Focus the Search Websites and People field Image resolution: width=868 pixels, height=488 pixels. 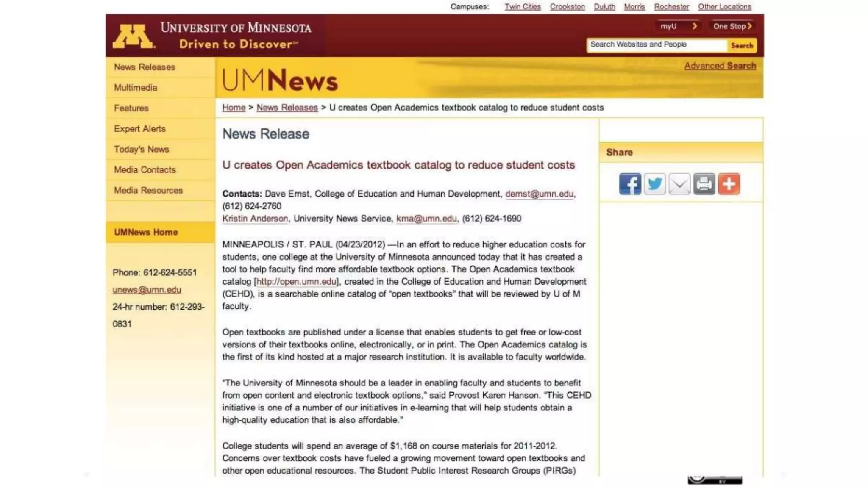click(656, 45)
